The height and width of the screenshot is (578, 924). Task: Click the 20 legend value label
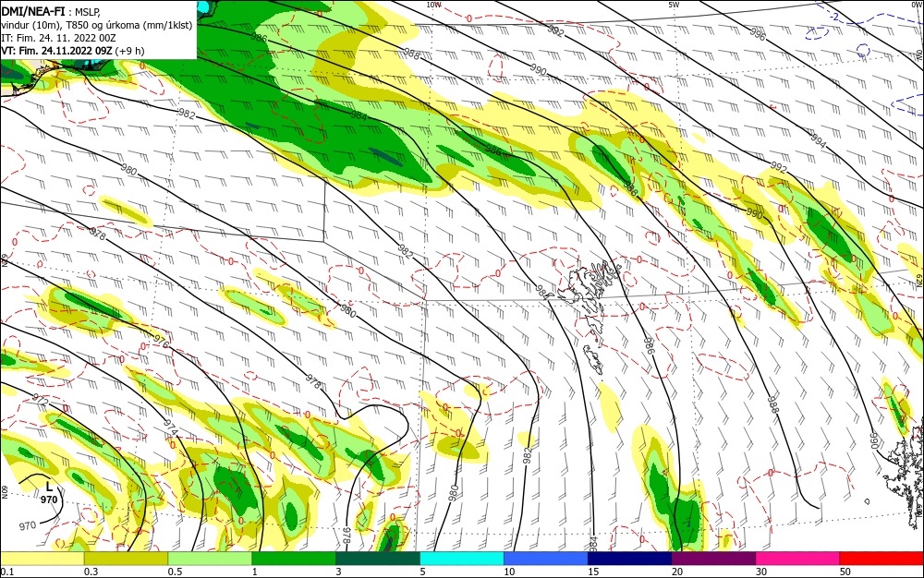[677, 572]
